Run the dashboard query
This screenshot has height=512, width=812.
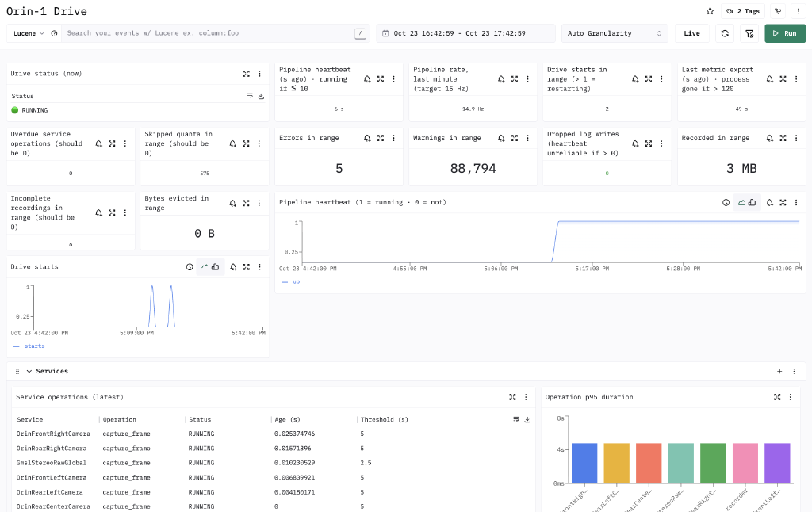click(x=785, y=33)
